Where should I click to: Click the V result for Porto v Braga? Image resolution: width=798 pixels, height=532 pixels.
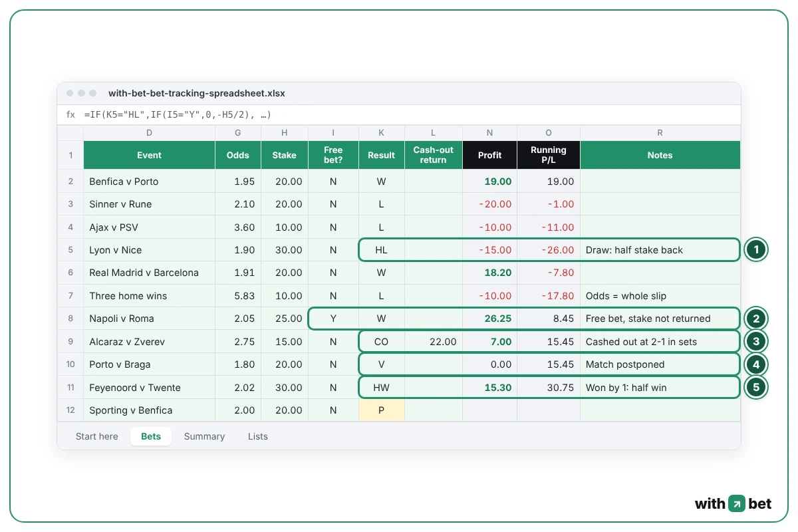381,364
